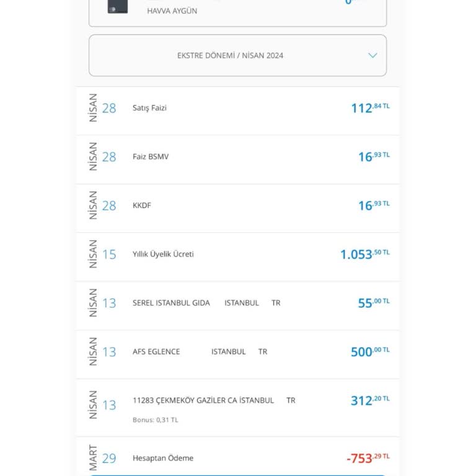476x476 pixels.
Task: Select the 312.20 TL amount
Action: pos(370,400)
